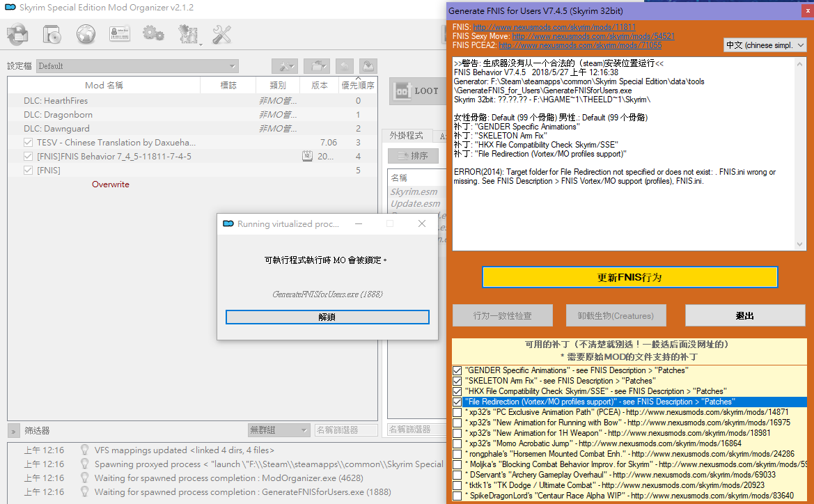
Task: Select Skyrim.esm in the plugin list
Action: [414, 192]
